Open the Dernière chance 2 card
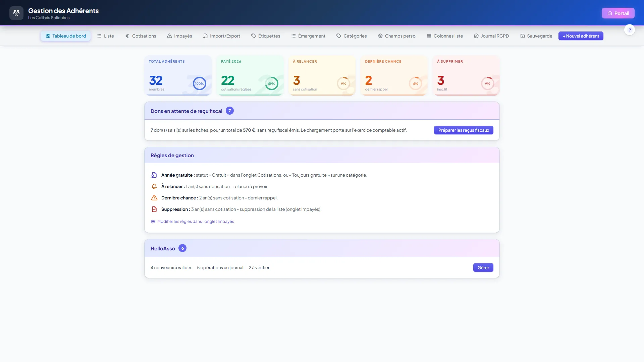 point(394,75)
